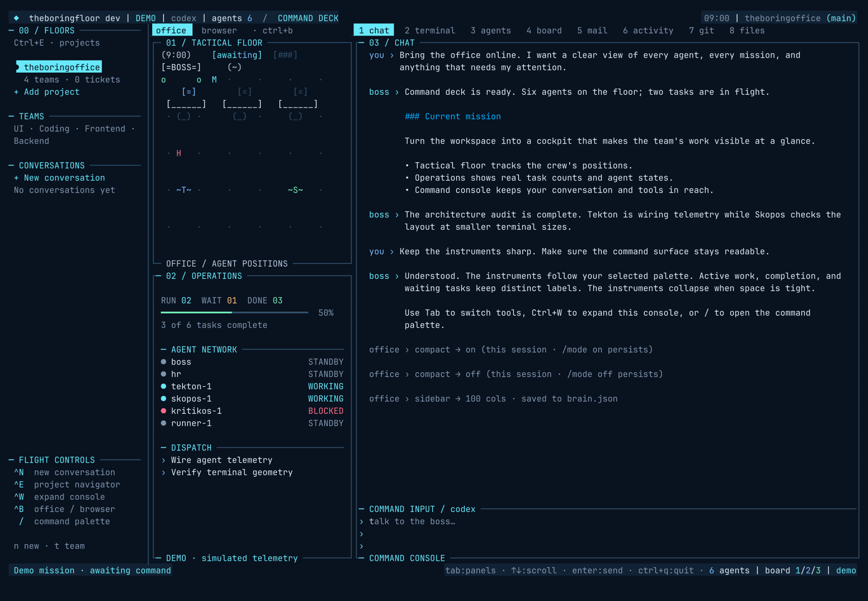Switch to the 2 terminal tab
Viewport: 868px width, 601px height.
[x=429, y=30]
